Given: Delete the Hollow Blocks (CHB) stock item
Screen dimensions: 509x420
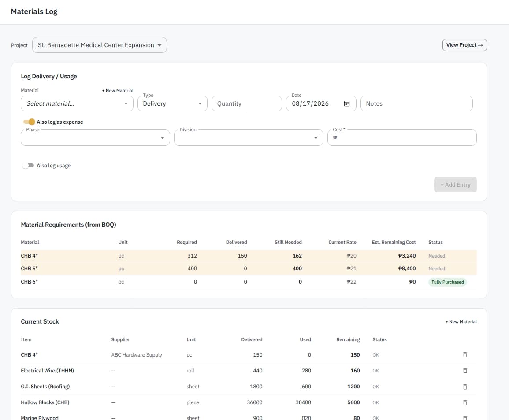Looking at the screenshot, I should (465, 402).
